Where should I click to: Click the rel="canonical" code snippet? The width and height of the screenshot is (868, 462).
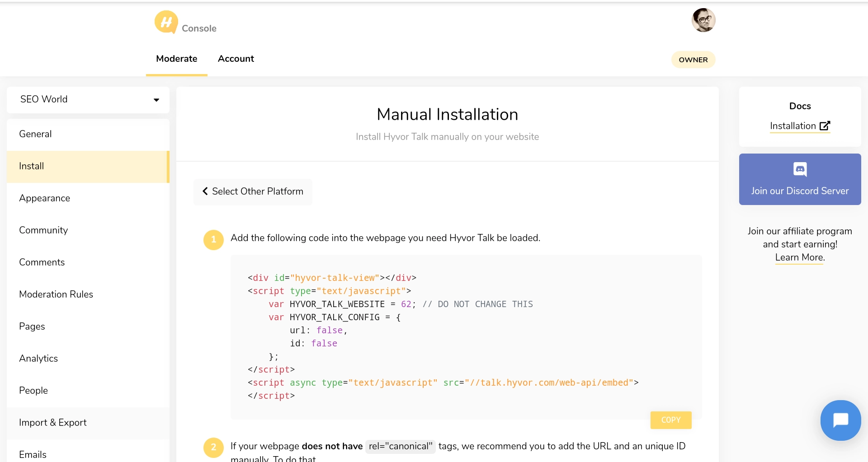coord(400,446)
